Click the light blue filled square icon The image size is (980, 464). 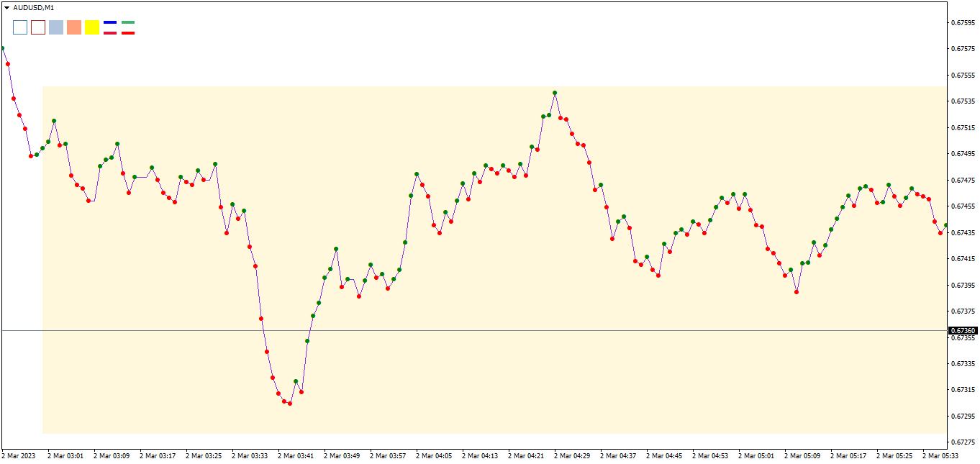[x=56, y=27]
